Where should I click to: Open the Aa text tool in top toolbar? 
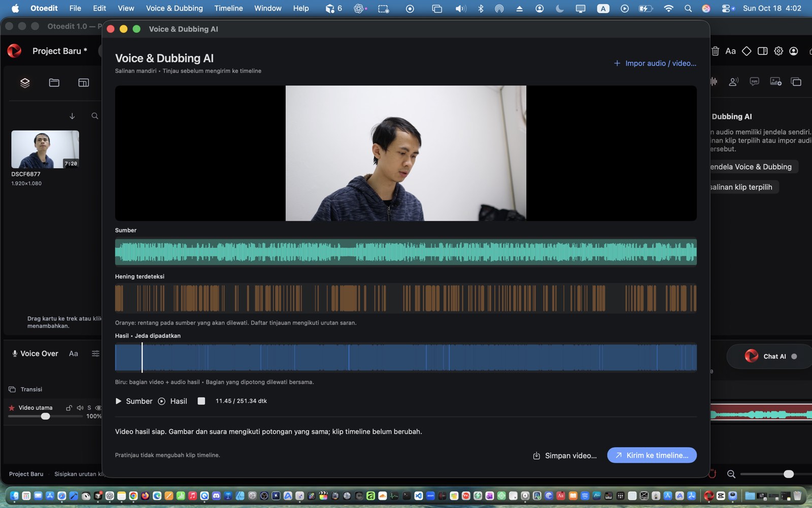click(x=731, y=51)
